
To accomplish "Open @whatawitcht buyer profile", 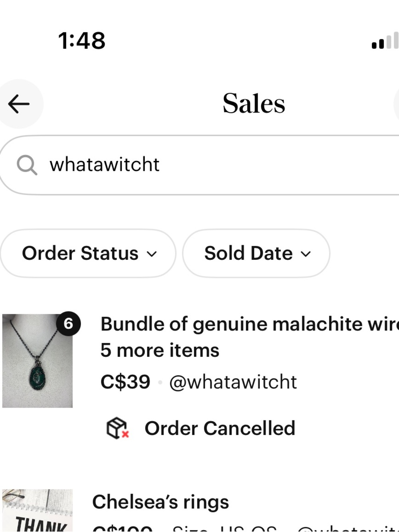I will click(233, 382).
